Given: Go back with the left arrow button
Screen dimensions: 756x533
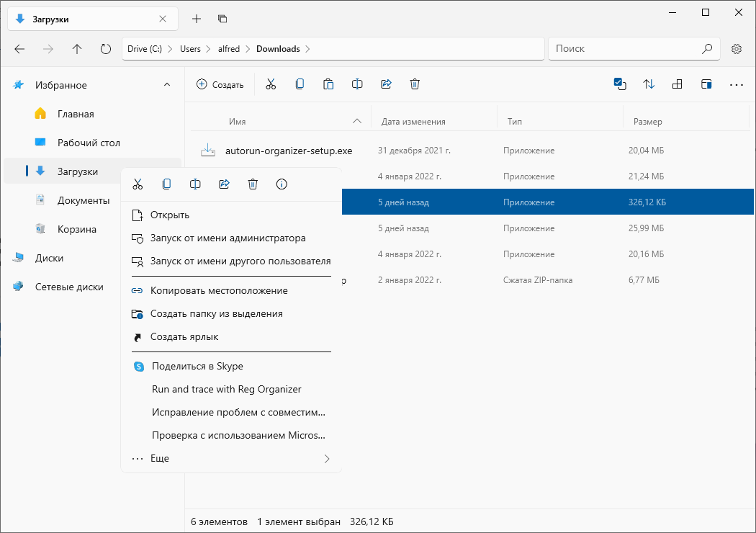Looking at the screenshot, I should point(19,49).
